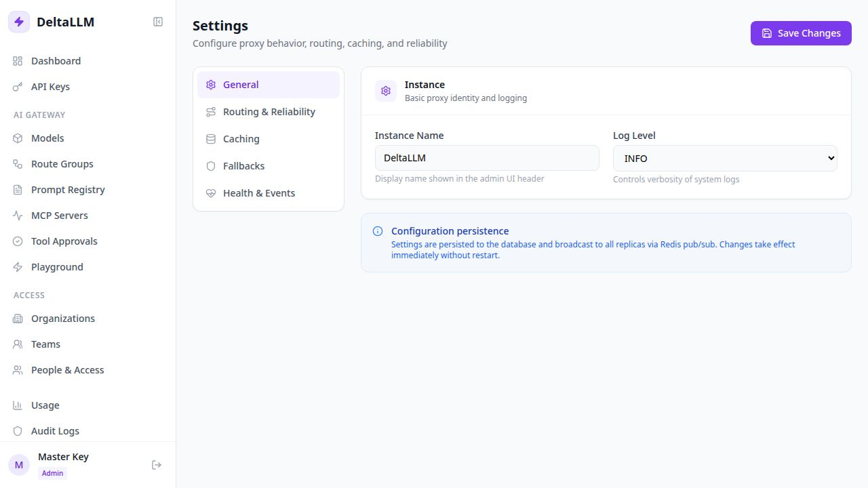Screen dimensions: 868x488
Task: Click the Caching database icon
Action: pyautogui.click(x=211, y=139)
